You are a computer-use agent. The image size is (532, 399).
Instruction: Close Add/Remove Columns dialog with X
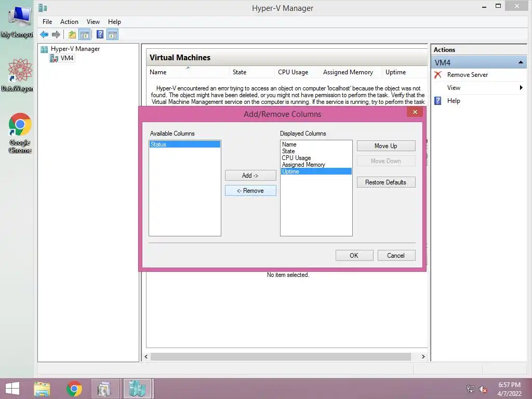point(415,112)
